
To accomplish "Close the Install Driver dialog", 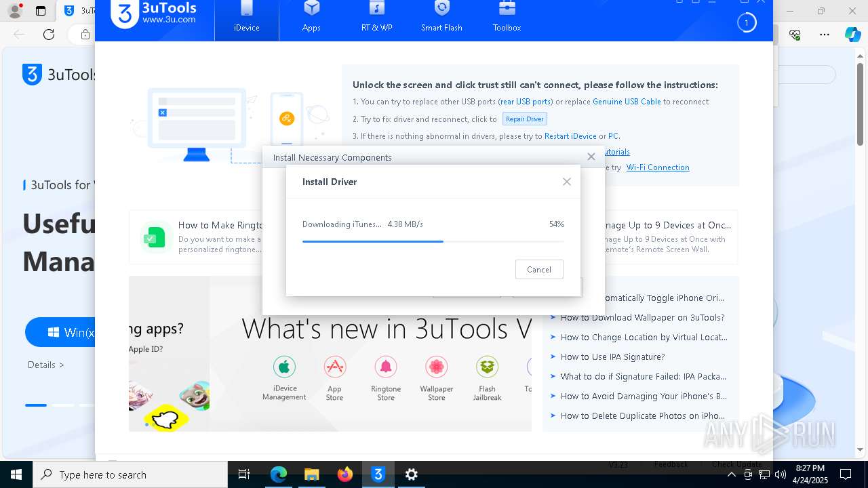I will [567, 182].
